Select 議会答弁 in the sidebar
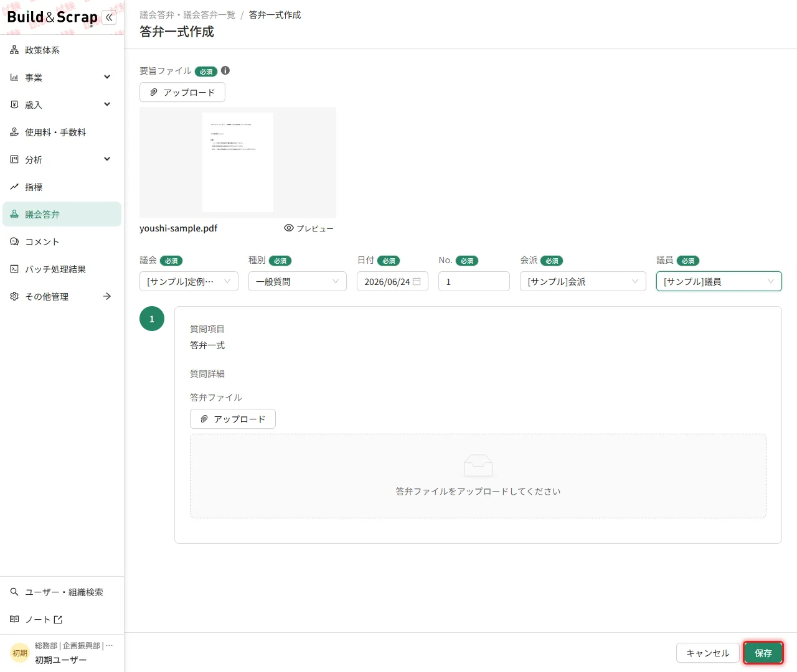The image size is (797, 672). (62, 214)
